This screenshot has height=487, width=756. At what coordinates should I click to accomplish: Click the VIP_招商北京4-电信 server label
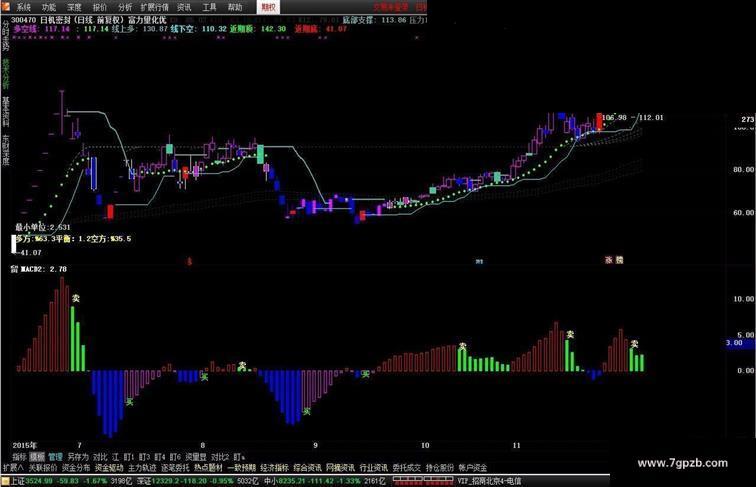(x=489, y=481)
